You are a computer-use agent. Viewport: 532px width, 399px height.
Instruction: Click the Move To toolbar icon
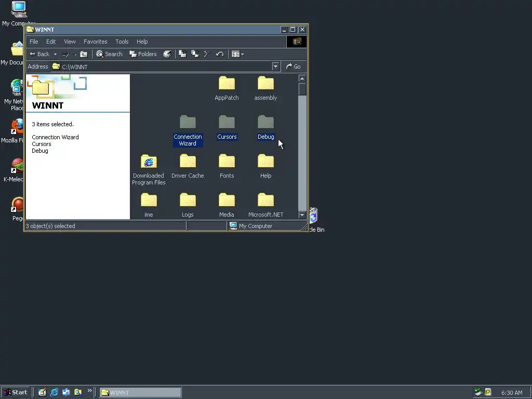point(182,54)
